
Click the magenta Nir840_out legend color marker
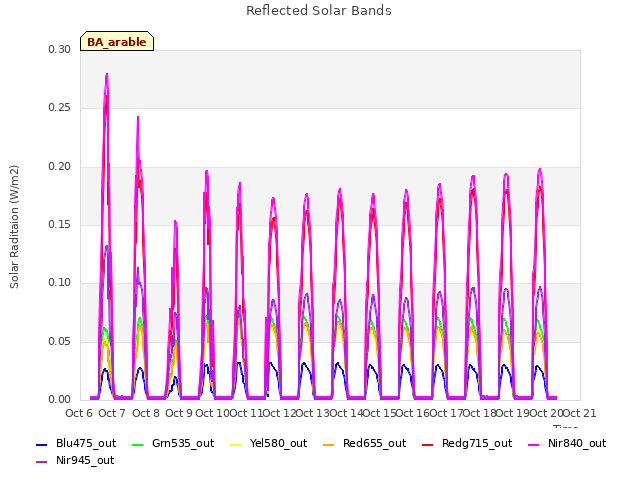click(534, 444)
